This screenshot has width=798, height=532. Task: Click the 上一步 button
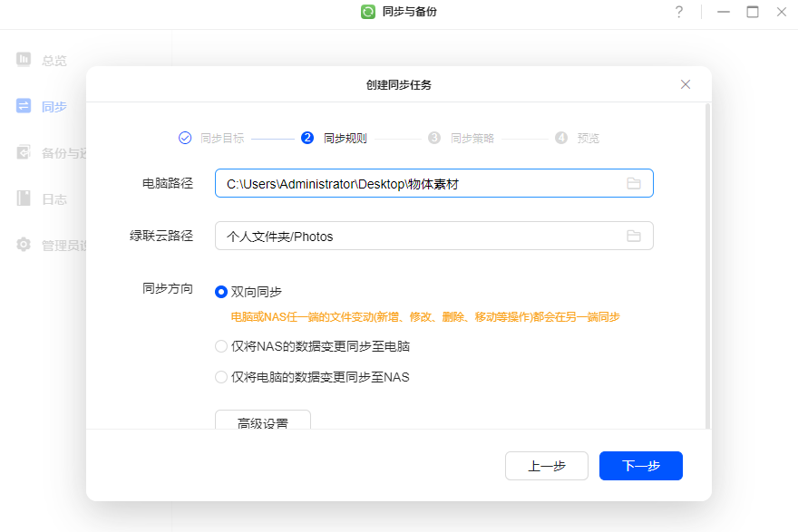547,466
